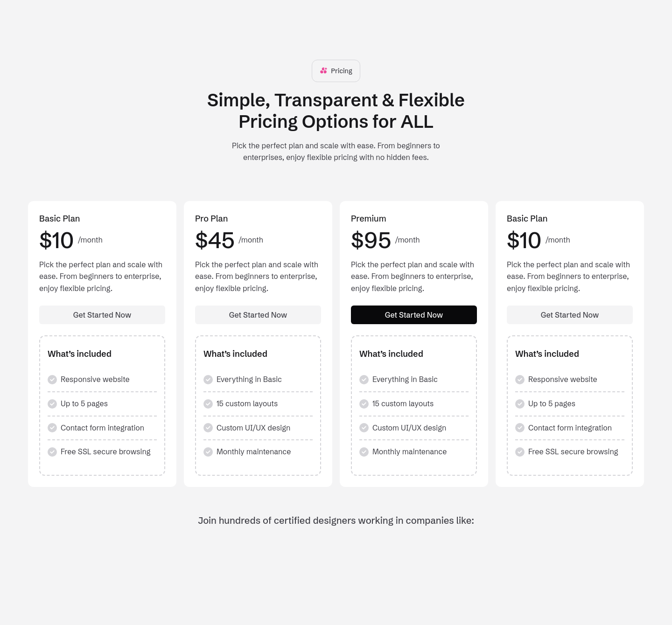Click the checkmark beside Contact form integration in rightmost card
The image size is (672, 625).
pyautogui.click(x=520, y=428)
